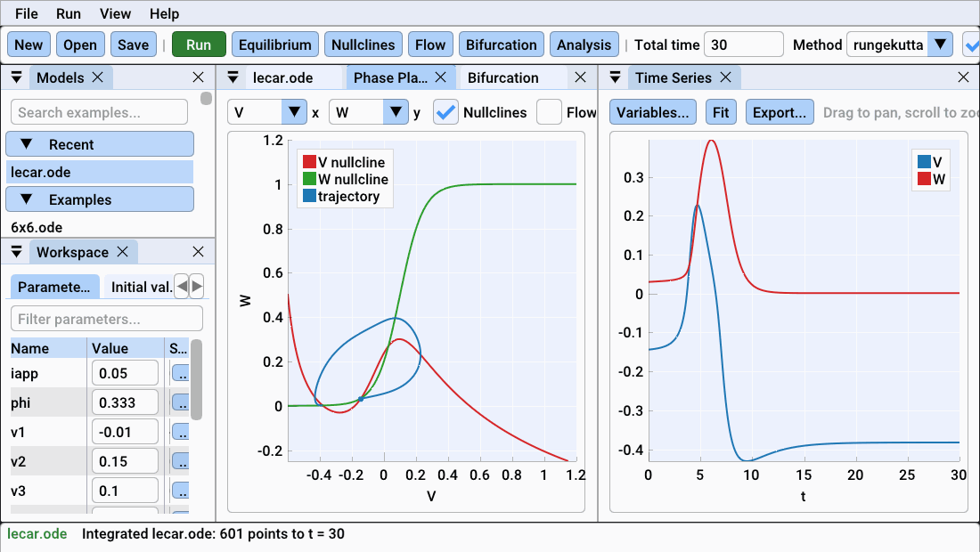Click the Search examples field
Screen dimensions: 980x552
pyautogui.click(x=100, y=112)
